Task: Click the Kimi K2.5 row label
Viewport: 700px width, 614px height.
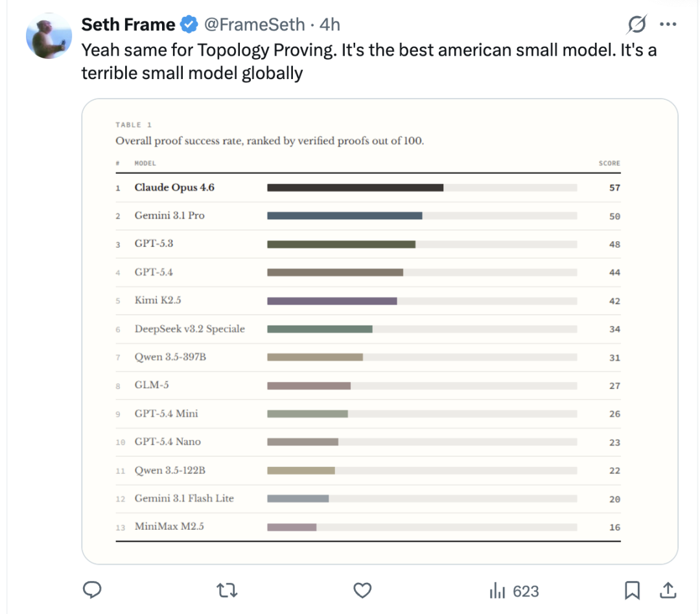Action: [x=153, y=301]
